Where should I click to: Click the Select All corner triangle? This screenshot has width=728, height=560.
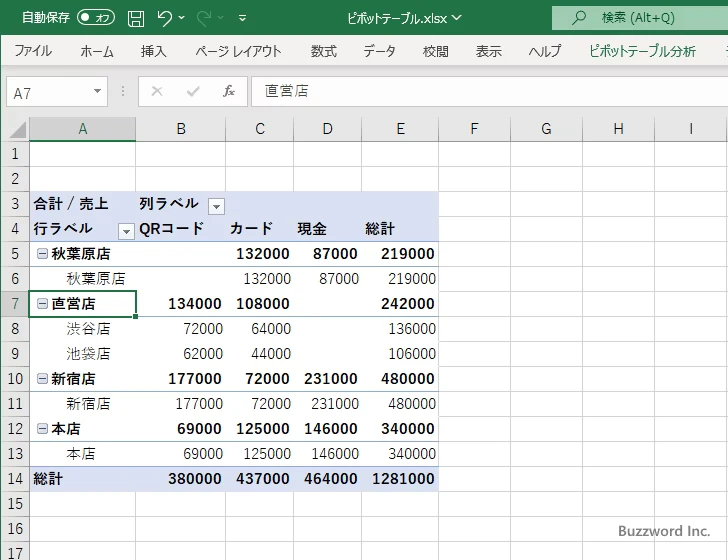[16, 130]
